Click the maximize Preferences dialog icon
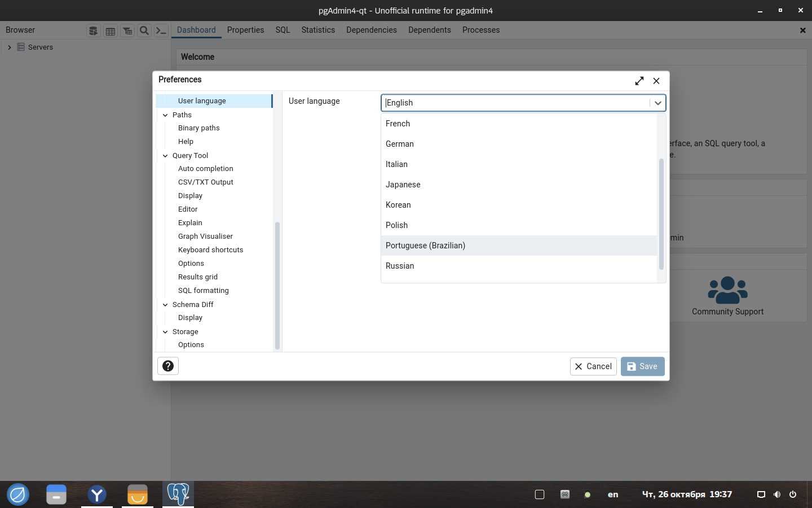This screenshot has width=812, height=508. [639, 81]
